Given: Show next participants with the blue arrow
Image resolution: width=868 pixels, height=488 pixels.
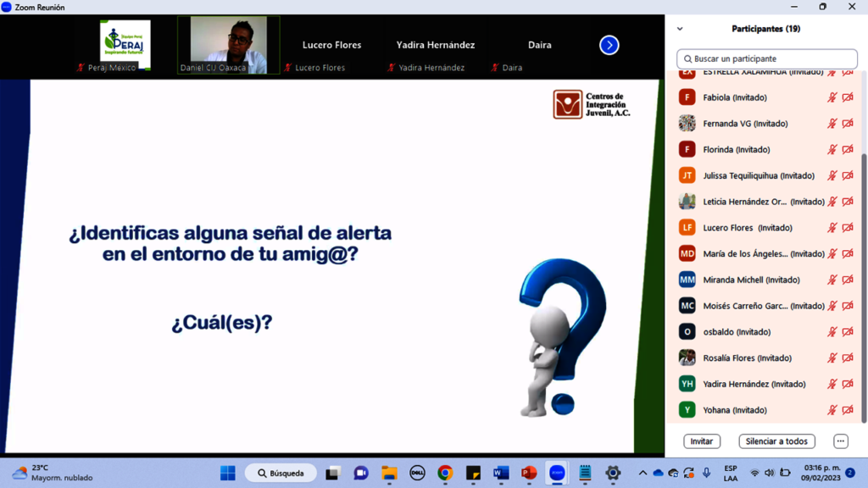Looking at the screenshot, I should tap(609, 46).
